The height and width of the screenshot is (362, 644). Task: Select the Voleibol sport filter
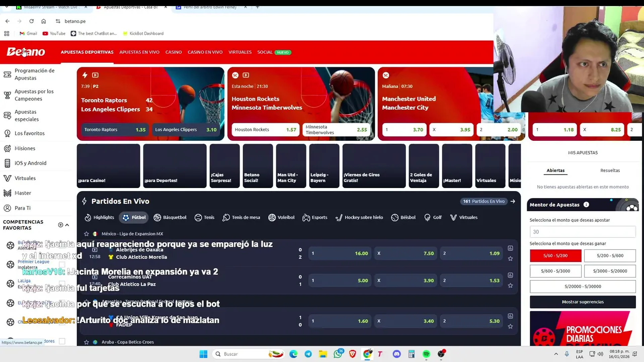coord(281,217)
